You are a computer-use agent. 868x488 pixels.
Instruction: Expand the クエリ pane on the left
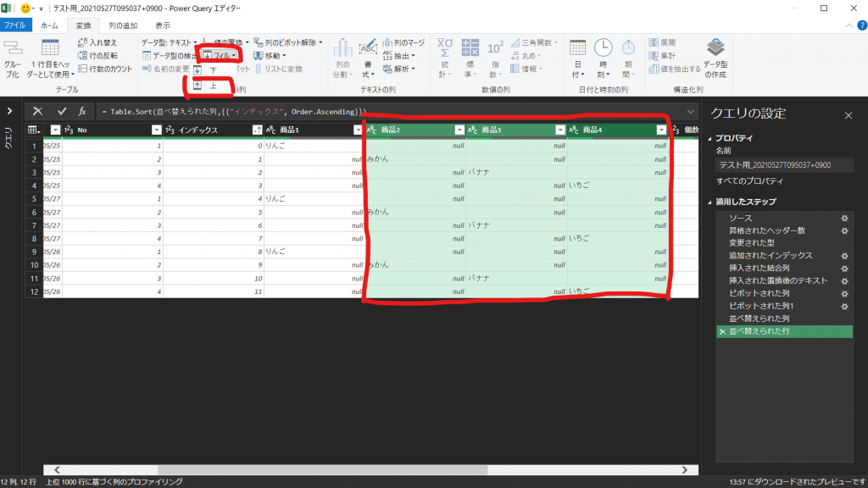[x=10, y=111]
